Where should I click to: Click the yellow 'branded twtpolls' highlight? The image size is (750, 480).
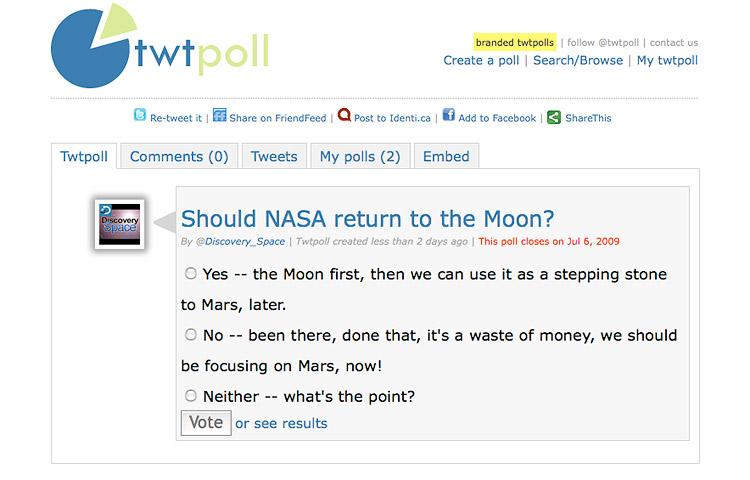pos(514,43)
